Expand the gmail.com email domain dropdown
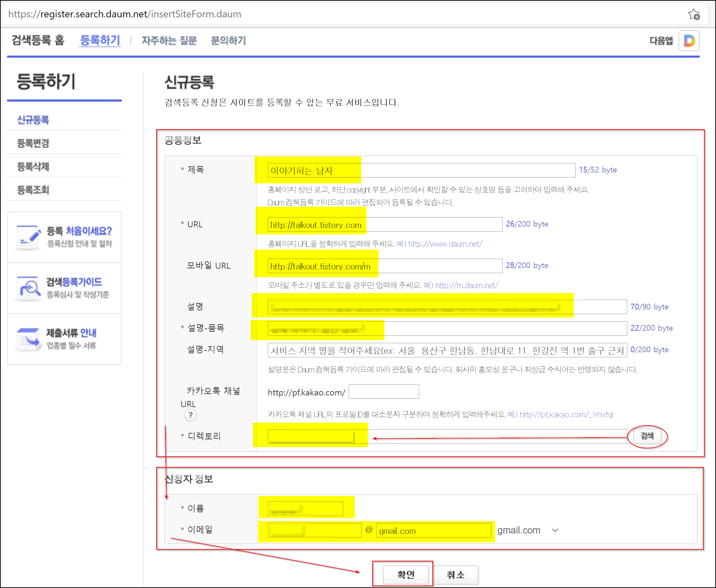716x588 pixels. click(555, 530)
